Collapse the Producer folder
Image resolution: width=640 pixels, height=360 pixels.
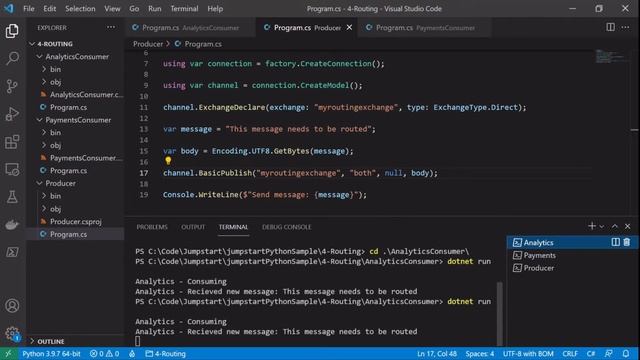pos(76,183)
